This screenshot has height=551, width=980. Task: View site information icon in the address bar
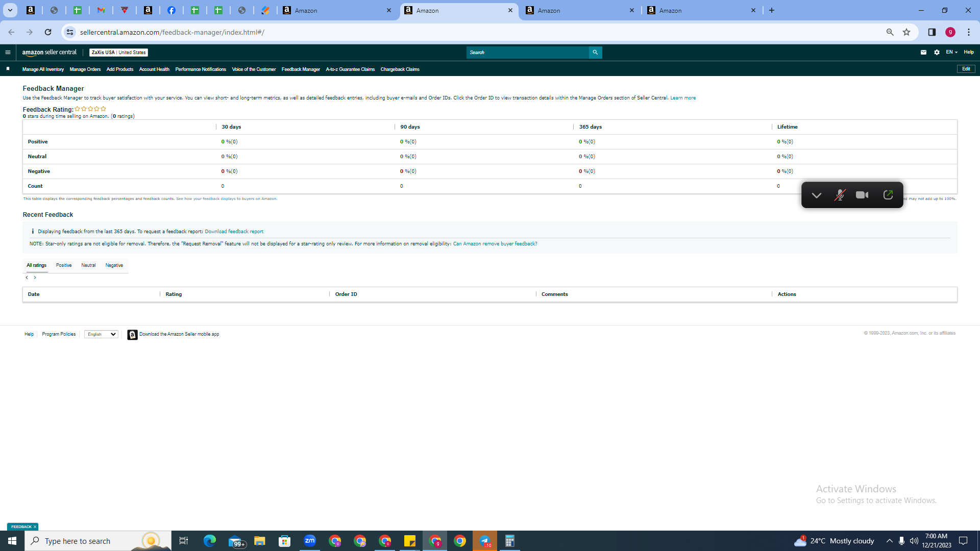click(x=70, y=32)
